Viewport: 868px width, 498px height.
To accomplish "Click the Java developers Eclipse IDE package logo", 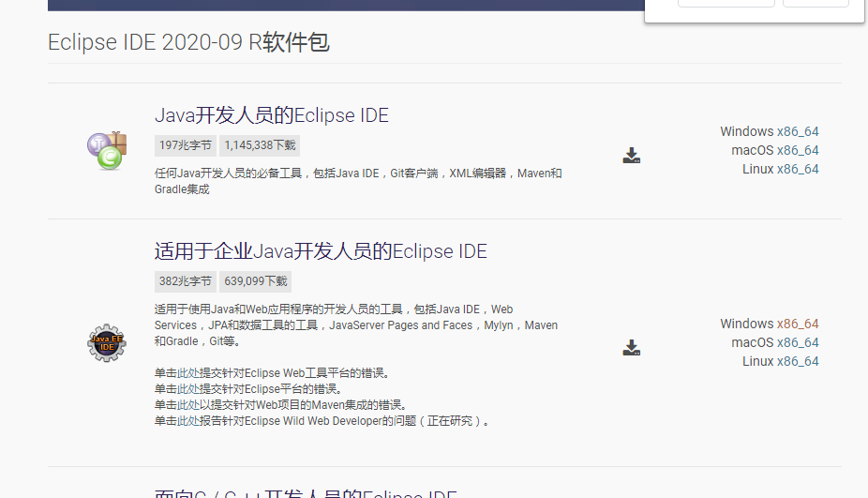I will 107,151.
